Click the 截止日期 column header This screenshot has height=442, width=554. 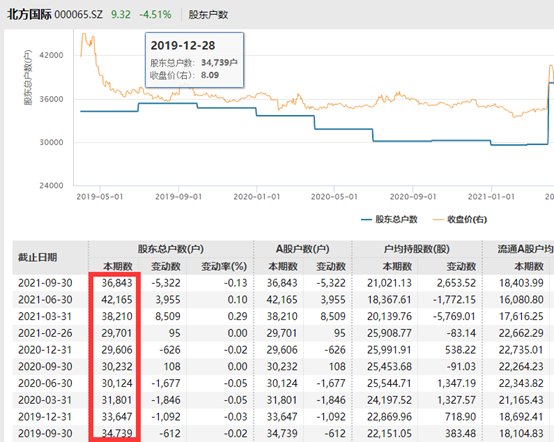[x=37, y=257]
